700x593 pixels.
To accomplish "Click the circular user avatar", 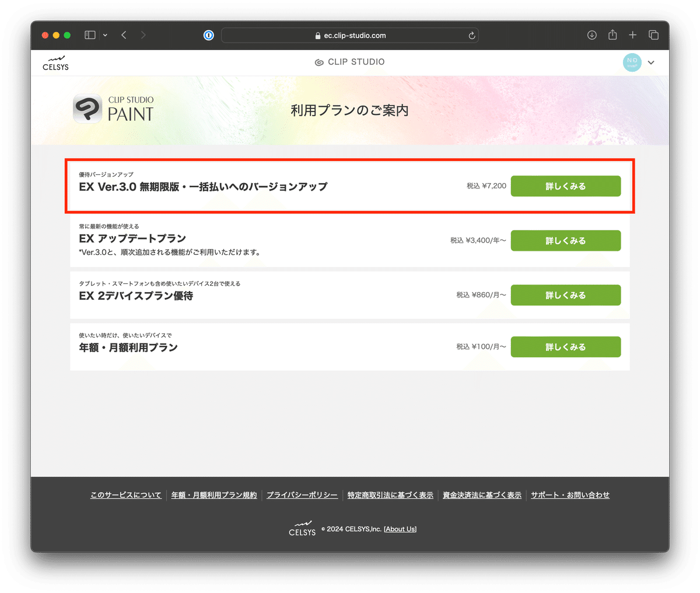I will pos(632,62).
